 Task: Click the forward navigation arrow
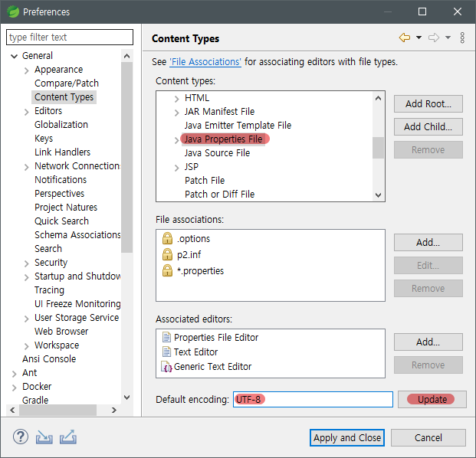tap(434, 38)
